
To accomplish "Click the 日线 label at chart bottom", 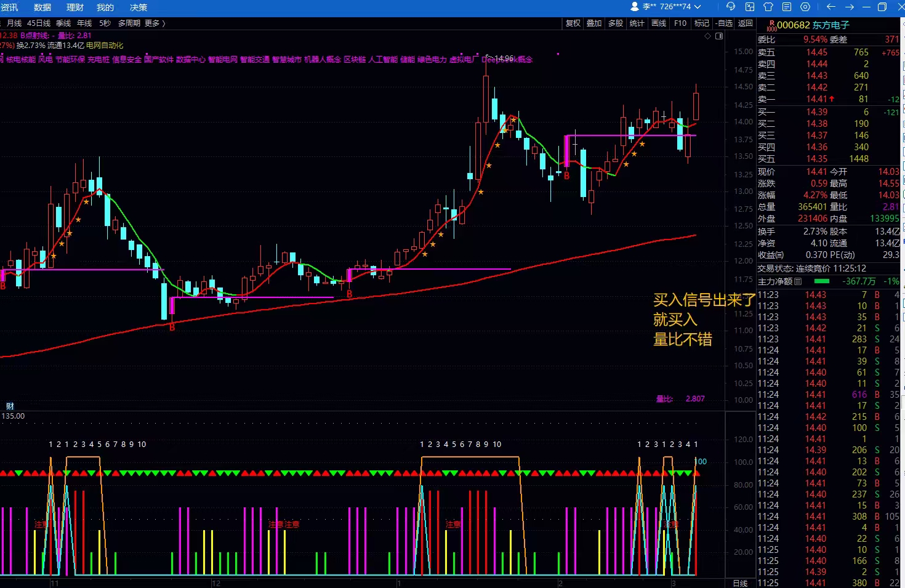I will coord(740,583).
